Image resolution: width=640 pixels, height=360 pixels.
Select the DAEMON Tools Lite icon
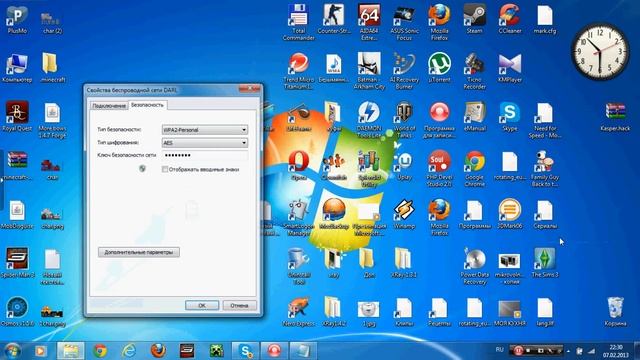(x=369, y=120)
